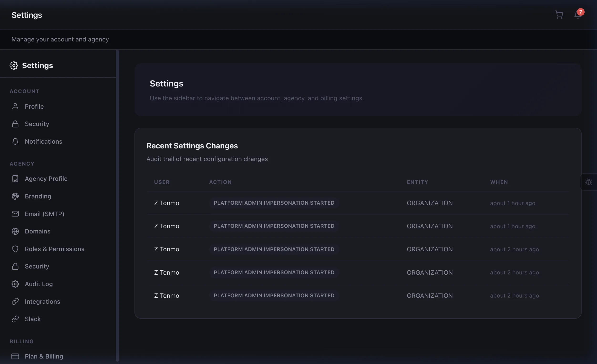Click the first PLATFORM ADMIN IMPERSONATION STARTED badge

point(274,203)
